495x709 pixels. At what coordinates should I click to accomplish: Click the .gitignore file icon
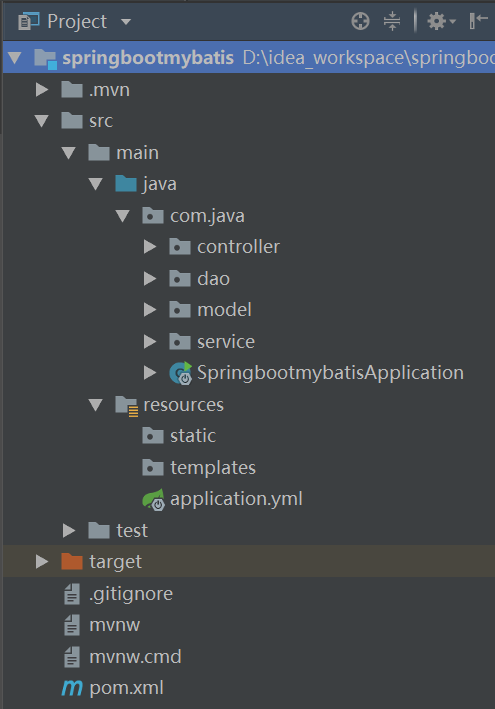click(x=72, y=594)
